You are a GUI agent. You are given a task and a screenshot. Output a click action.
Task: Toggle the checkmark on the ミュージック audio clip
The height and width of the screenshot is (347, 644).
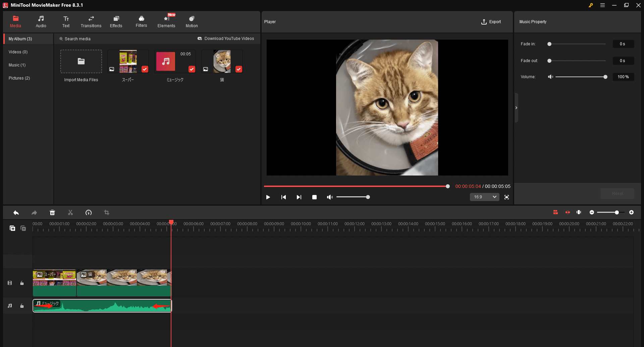pos(192,69)
